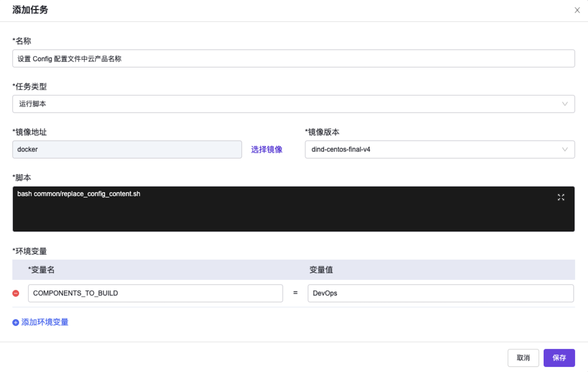
Task: Click the 选择镜像 link
Action: pos(267,149)
